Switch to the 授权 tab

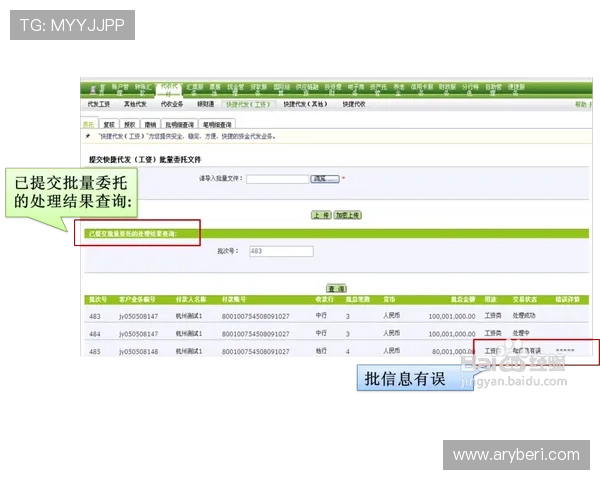(x=129, y=124)
